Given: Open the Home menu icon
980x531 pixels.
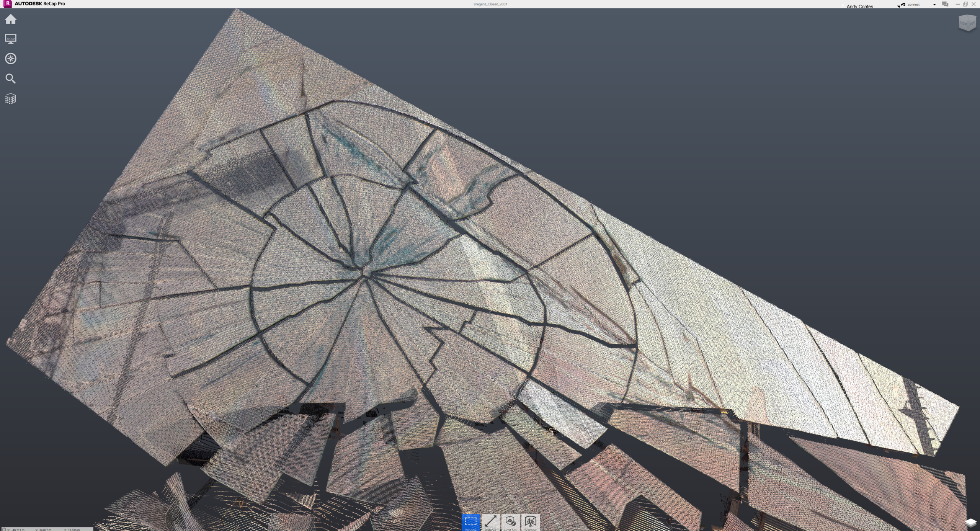Looking at the screenshot, I should [11, 19].
